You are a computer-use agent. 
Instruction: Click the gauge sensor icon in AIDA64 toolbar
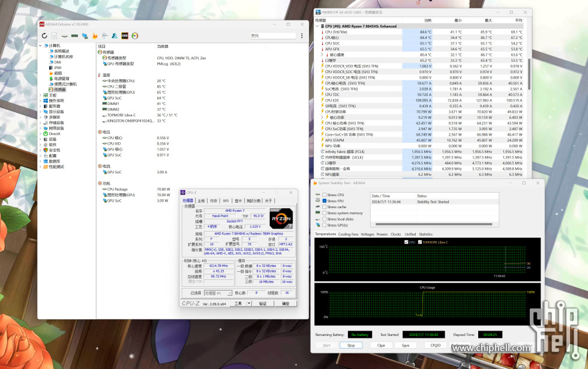coord(135,35)
